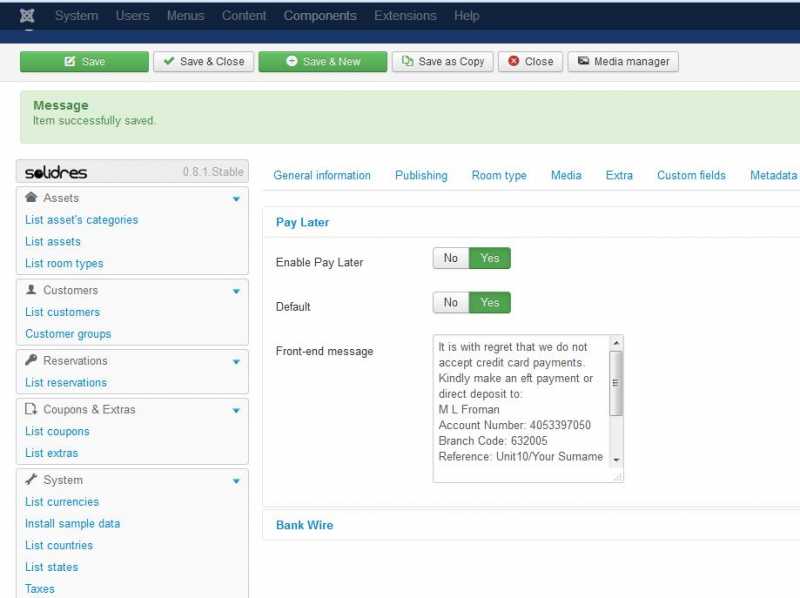Click the System wrench icon

(x=31, y=480)
